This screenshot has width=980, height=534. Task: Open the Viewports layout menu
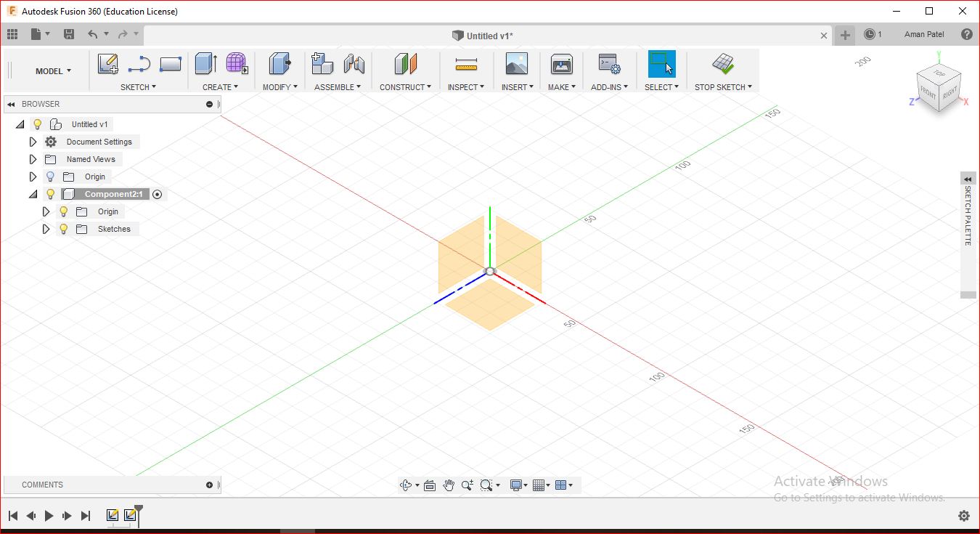point(560,485)
